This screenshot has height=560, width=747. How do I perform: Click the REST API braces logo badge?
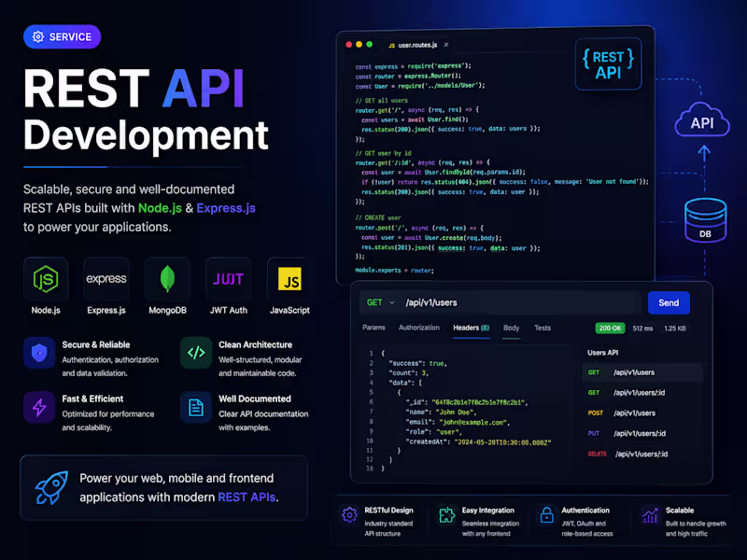coord(609,64)
